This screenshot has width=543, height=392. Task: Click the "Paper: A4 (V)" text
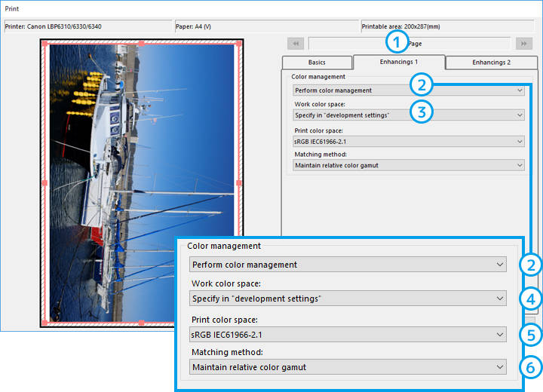193,26
